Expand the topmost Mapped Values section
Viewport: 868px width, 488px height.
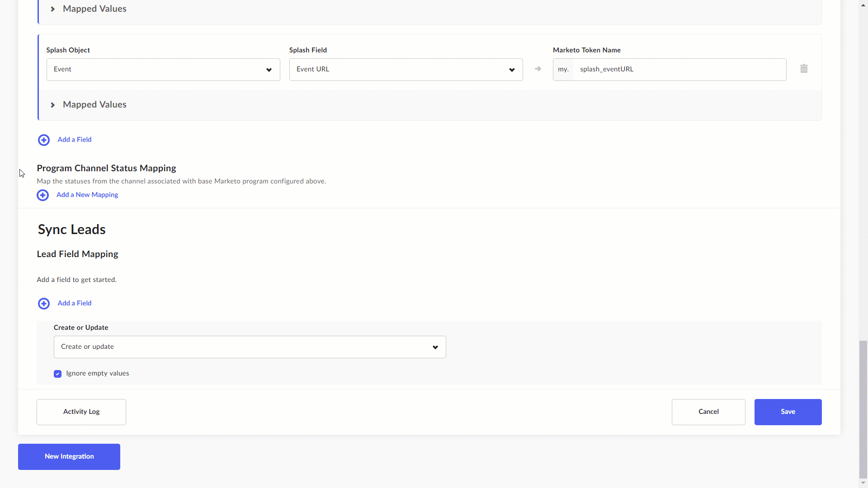point(89,9)
